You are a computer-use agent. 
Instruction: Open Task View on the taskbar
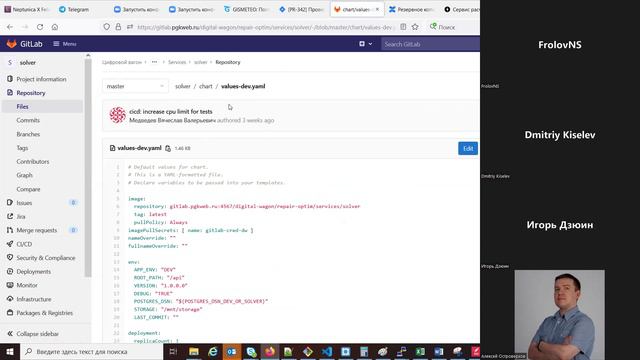(173, 351)
